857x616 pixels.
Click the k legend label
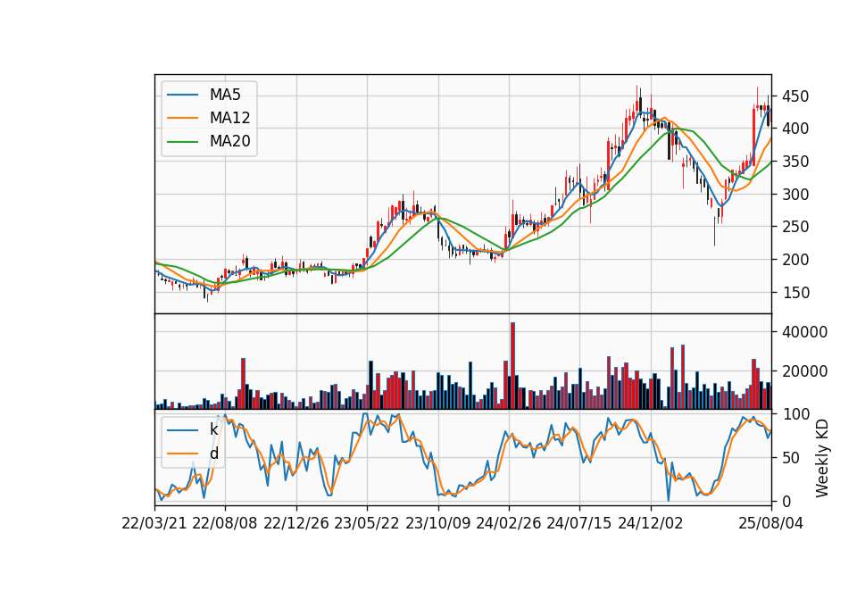coord(213,430)
